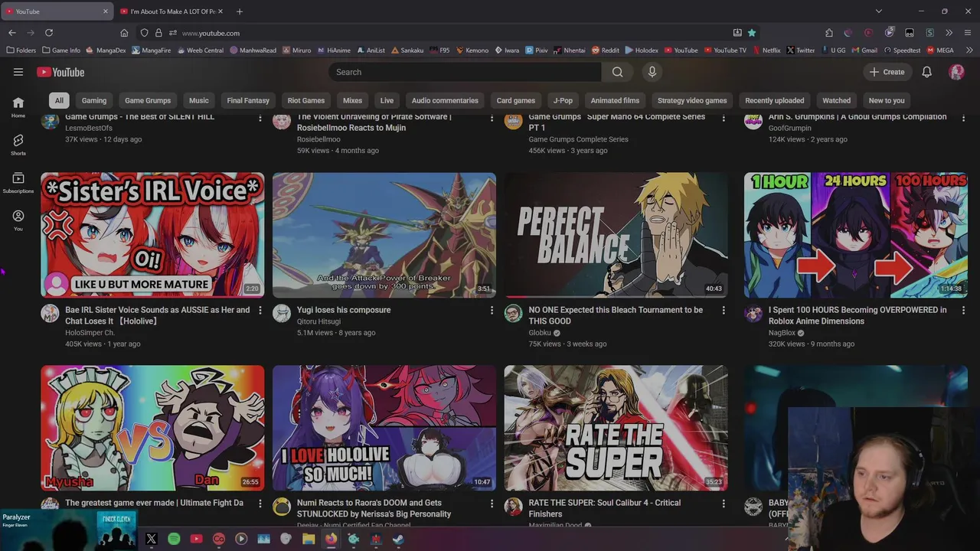Screen dimensions: 980x551
Task: Open PERFECT BALANCE Bleach thumbnail
Action: 616,235
